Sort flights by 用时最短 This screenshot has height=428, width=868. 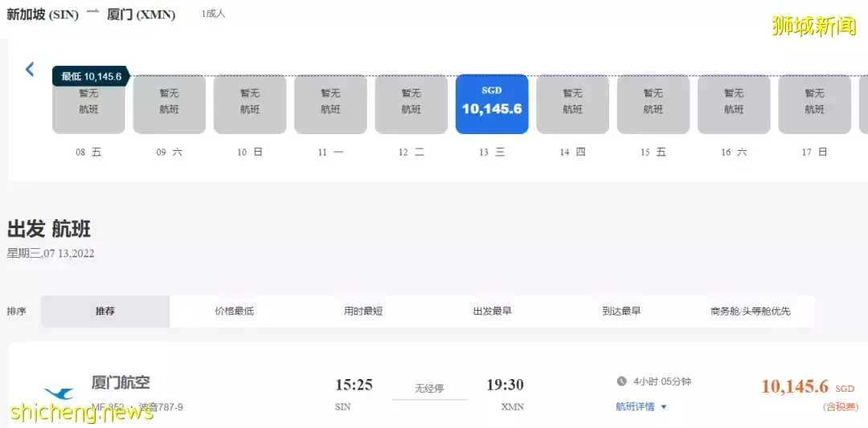click(x=363, y=312)
